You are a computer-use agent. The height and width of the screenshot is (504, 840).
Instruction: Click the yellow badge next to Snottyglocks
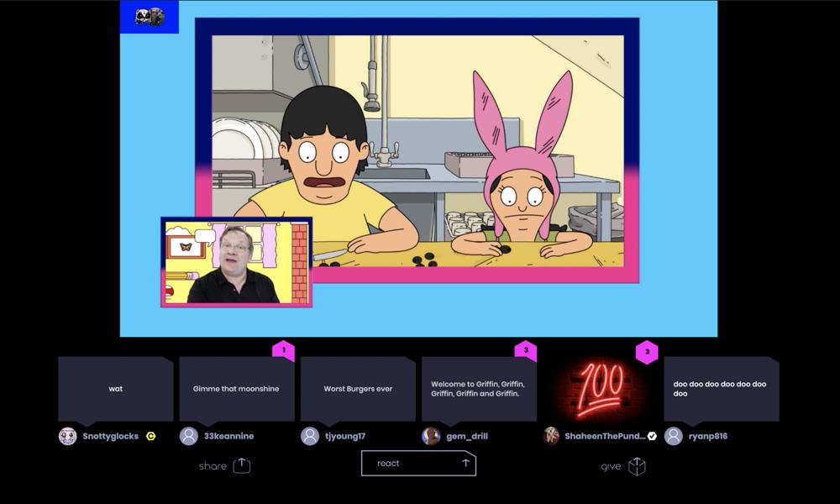[x=151, y=436]
